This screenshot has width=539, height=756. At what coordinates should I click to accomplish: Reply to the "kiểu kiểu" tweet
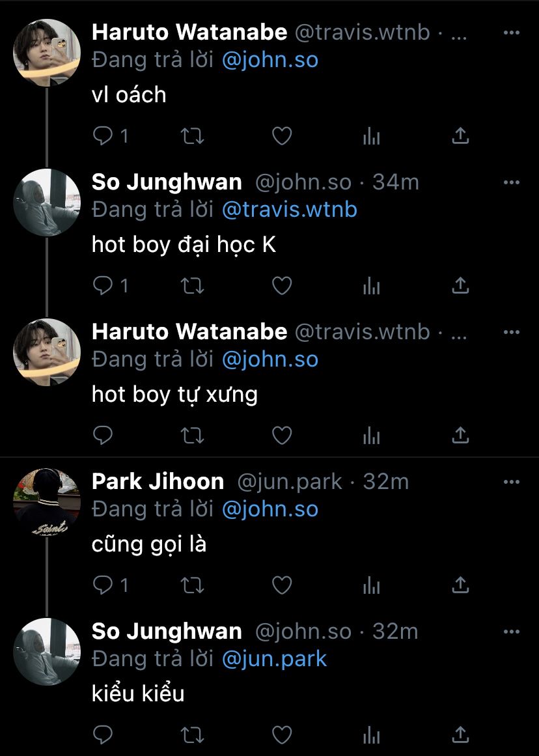[x=103, y=735]
